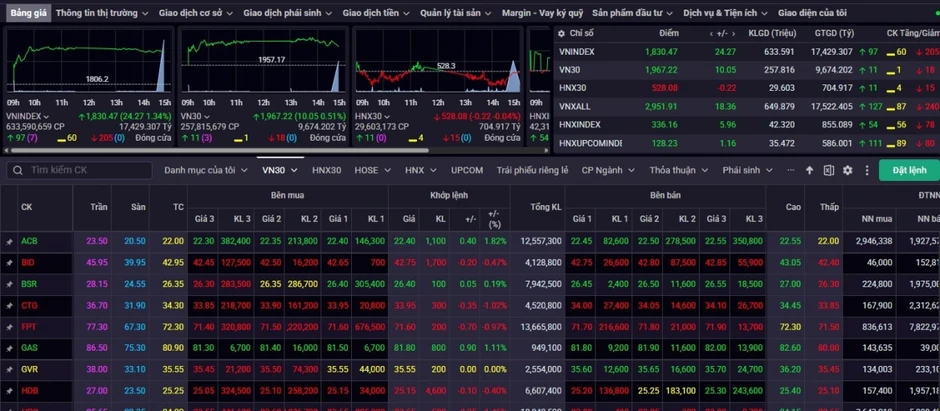Click the 13,665,800 total volume cell for FPT
Image resolution: width=940 pixels, height=411 pixels.
point(541,327)
